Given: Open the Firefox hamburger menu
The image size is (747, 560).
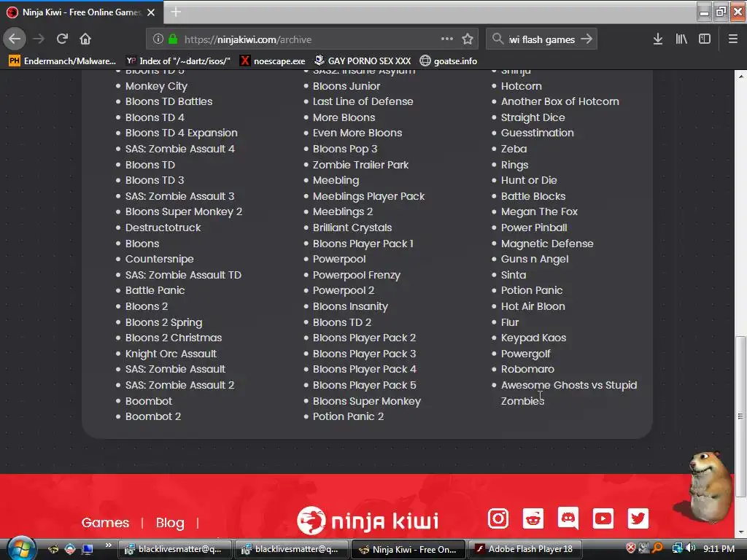Looking at the screenshot, I should coord(733,39).
